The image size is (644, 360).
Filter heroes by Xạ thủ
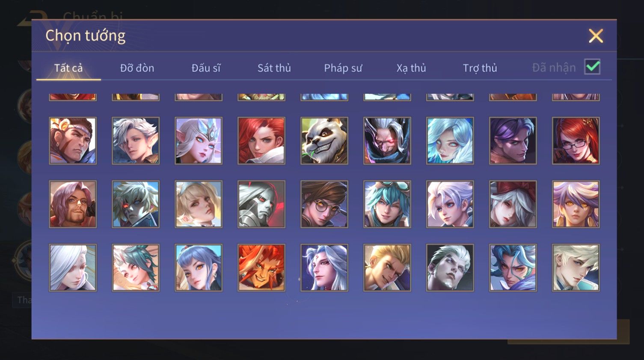tap(411, 68)
